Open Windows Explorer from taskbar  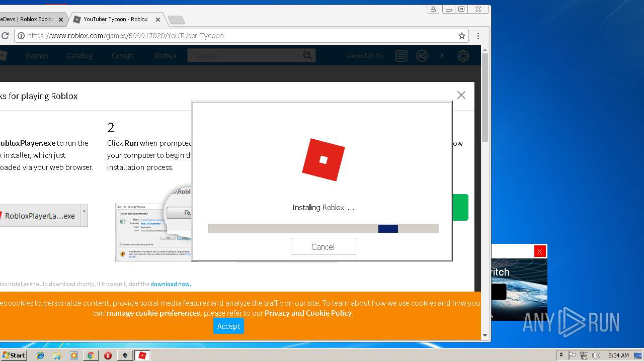(x=57, y=355)
